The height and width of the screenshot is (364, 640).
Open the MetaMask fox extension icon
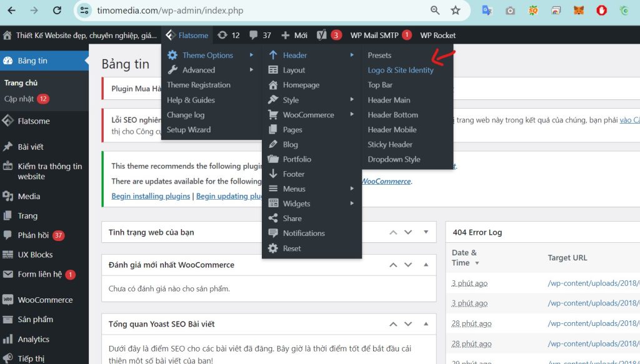(578, 10)
